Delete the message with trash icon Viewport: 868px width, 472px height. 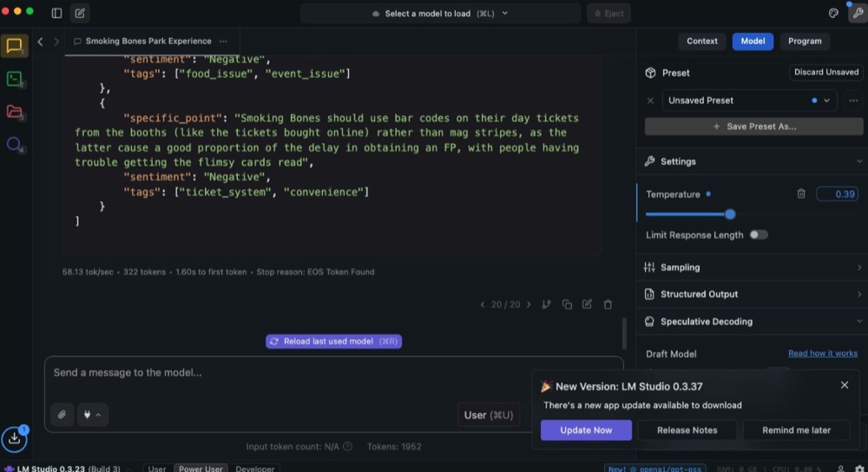pos(608,305)
